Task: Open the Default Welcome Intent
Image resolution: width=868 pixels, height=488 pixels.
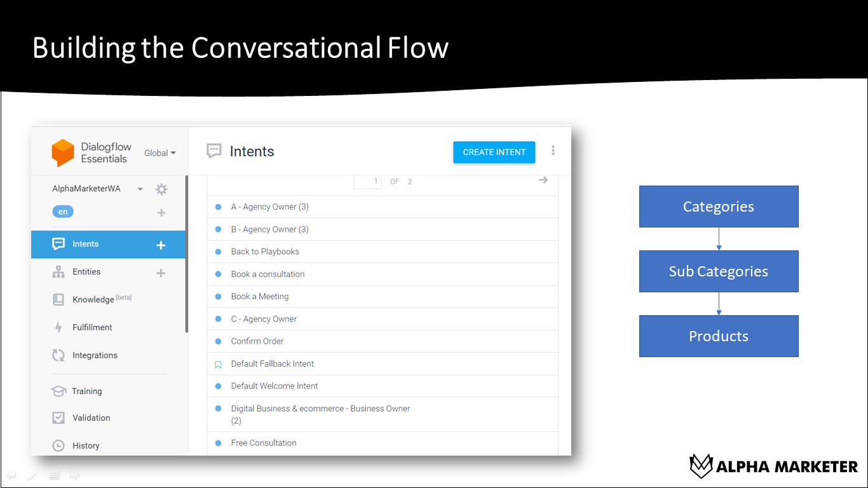Action: [275, 386]
